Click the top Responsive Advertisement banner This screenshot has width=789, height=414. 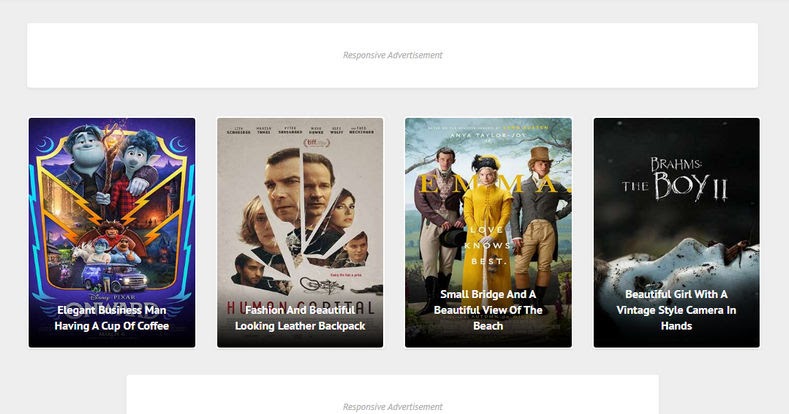[392, 55]
